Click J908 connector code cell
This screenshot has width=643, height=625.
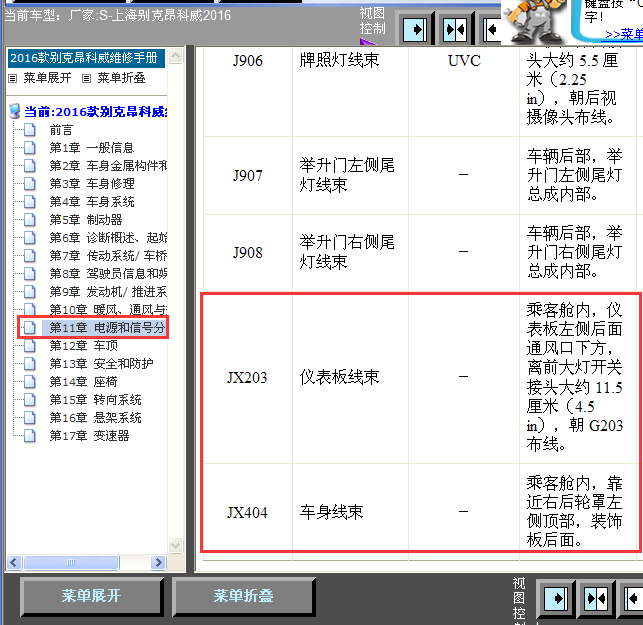tap(248, 253)
